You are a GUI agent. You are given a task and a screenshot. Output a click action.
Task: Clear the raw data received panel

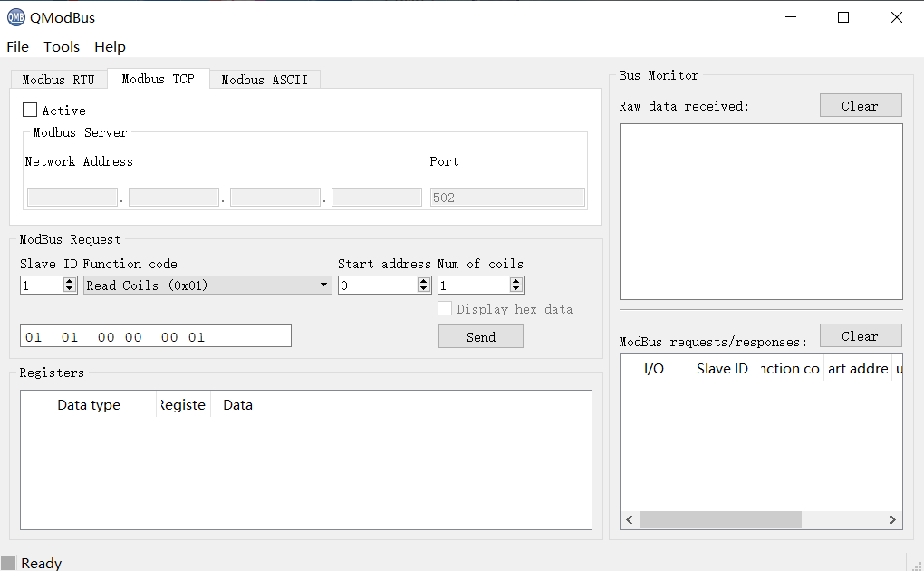click(x=860, y=106)
